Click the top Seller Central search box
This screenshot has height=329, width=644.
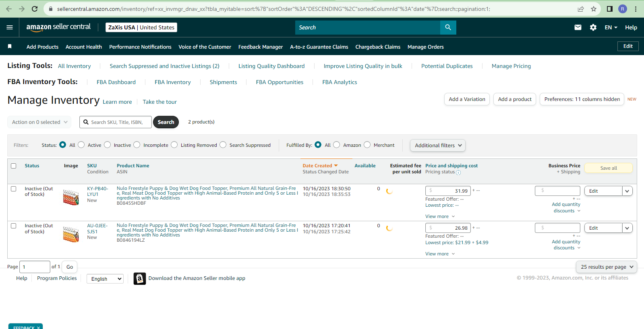point(368,27)
